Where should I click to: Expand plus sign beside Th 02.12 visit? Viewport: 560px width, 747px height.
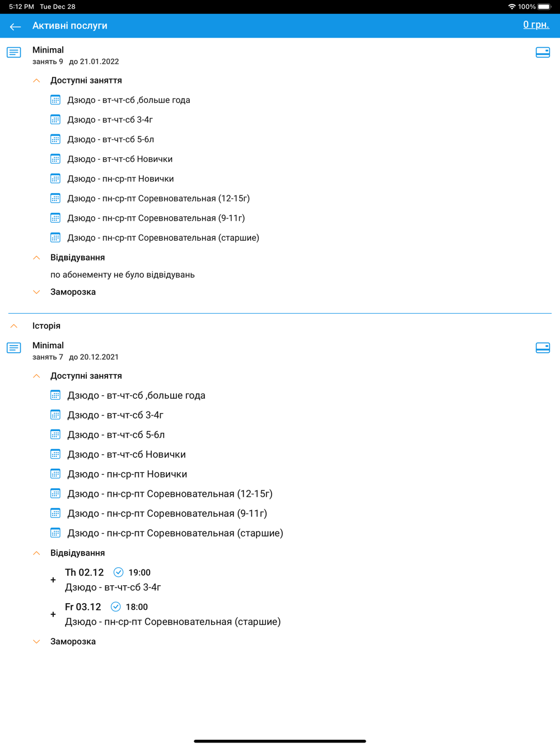[x=53, y=580]
